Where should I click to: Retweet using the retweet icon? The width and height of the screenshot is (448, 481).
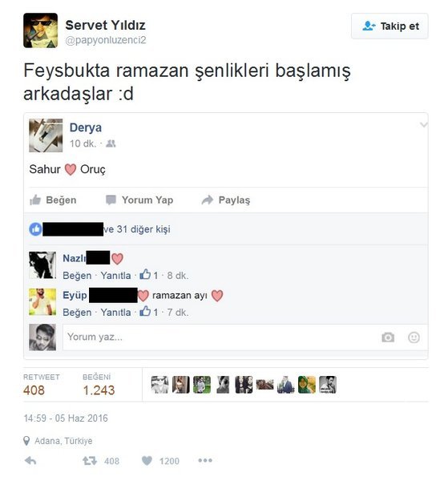click(x=90, y=460)
